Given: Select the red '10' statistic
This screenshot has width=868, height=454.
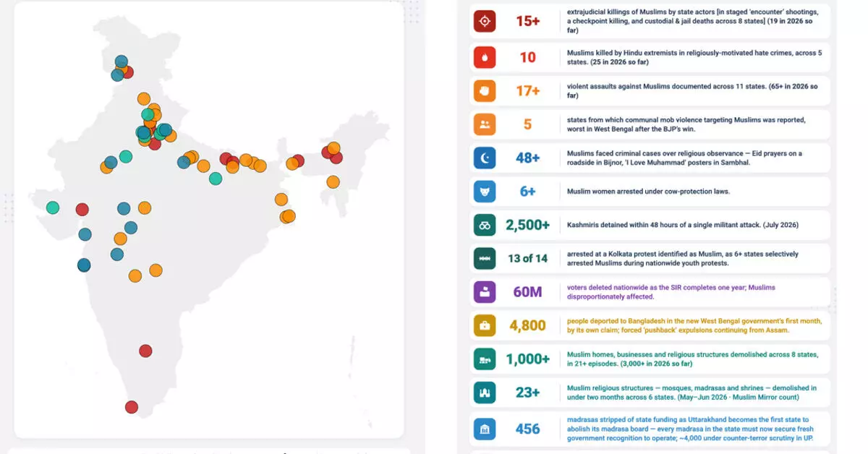Looking at the screenshot, I should coord(528,57).
